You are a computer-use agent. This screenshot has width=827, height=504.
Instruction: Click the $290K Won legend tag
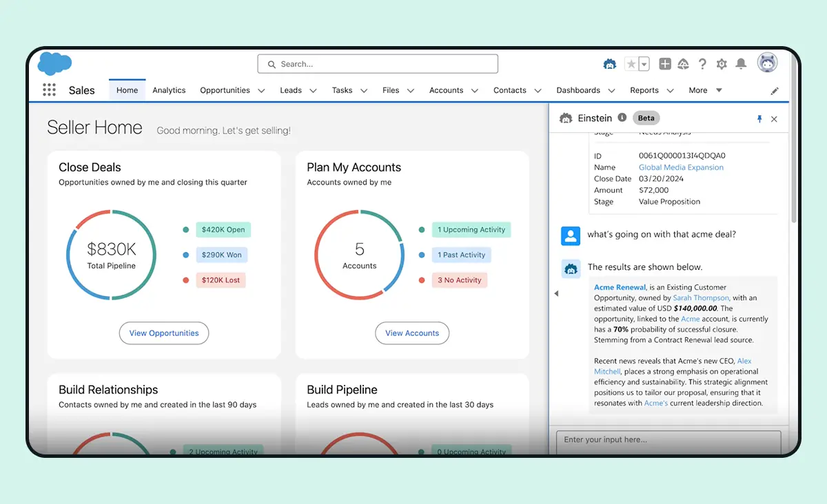pyautogui.click(x=221, y=255)
